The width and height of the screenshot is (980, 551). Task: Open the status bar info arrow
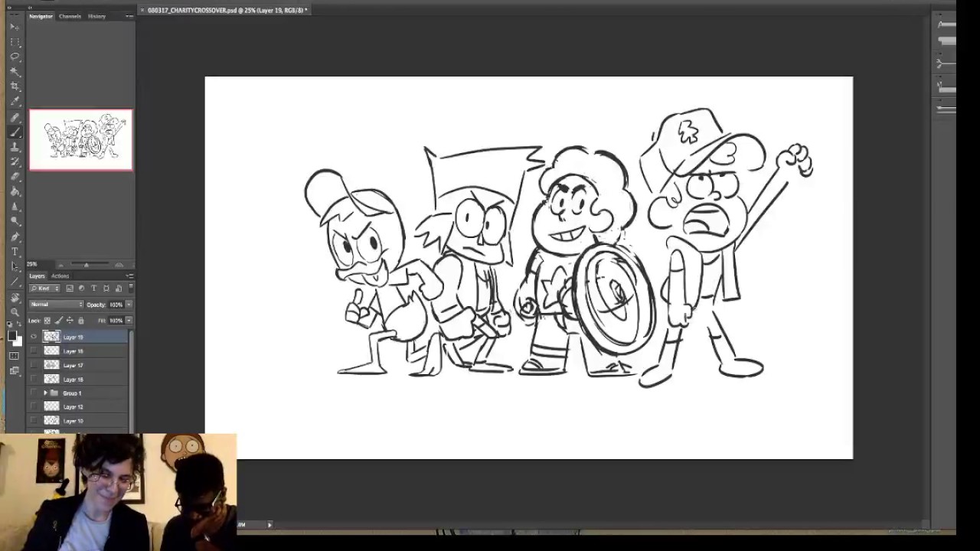[x=269, y=525]
